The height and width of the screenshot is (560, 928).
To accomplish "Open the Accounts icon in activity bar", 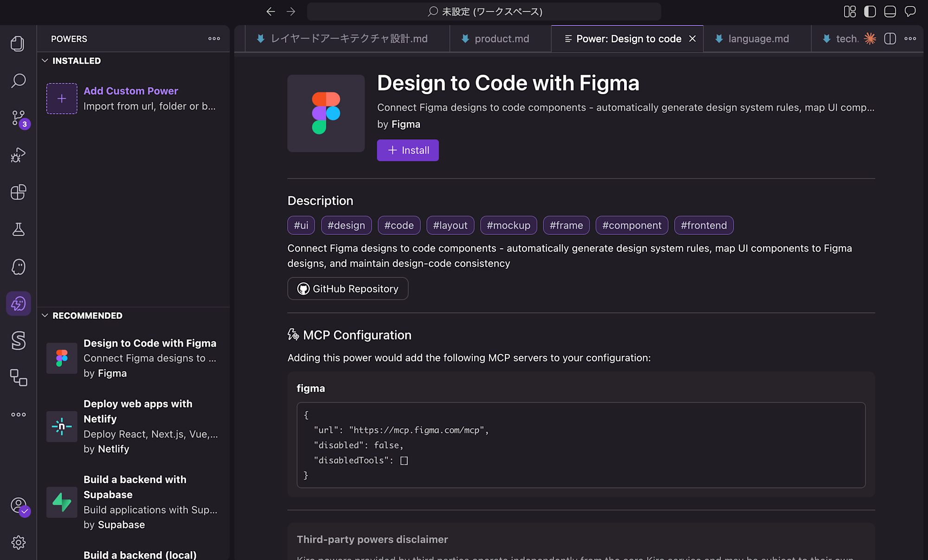I will [x=19, y=505].
